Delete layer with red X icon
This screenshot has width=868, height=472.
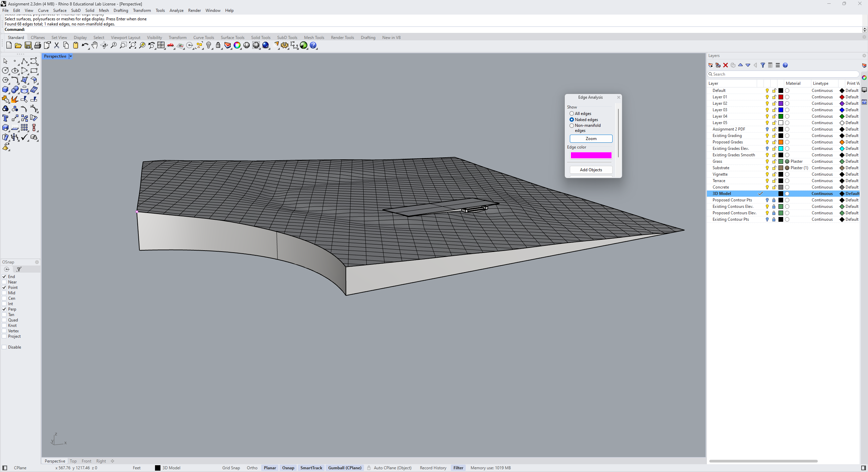click(x=726, y=65)
